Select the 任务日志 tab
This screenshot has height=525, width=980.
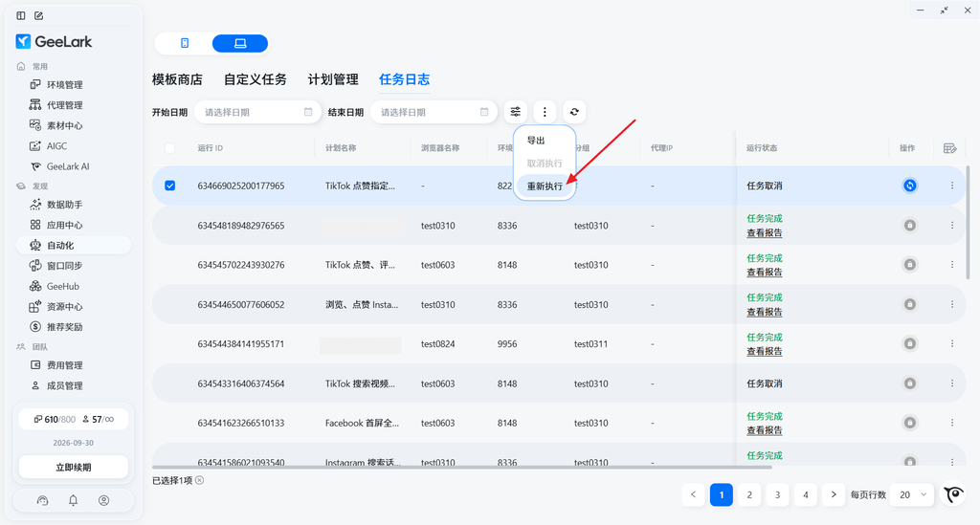tap(405, 79)
